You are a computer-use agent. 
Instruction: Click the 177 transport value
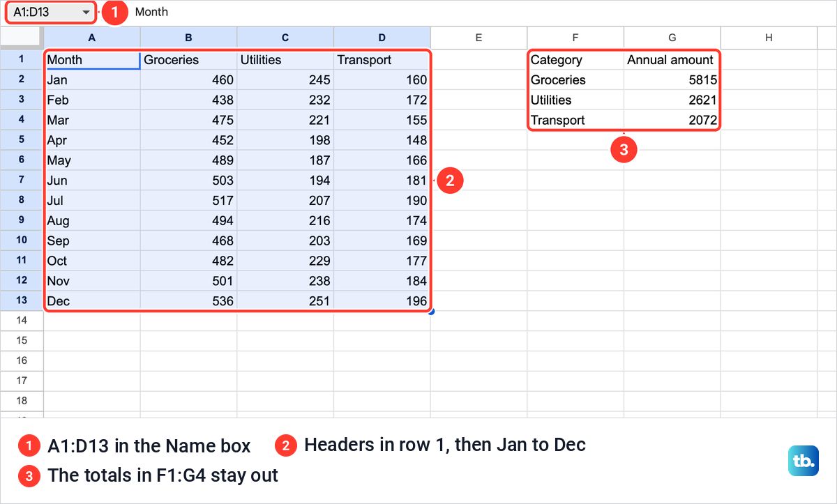click(382, 261)
